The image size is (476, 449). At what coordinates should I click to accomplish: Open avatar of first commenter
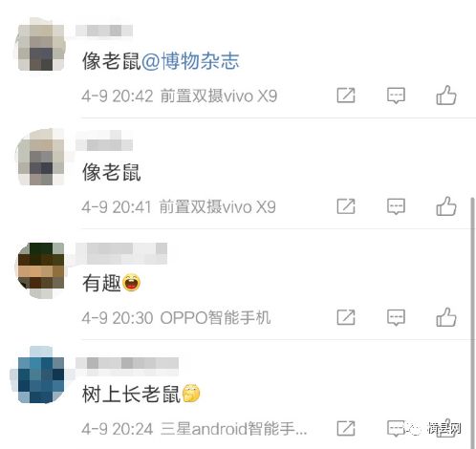pyautogui.click(x=40, y=45)
